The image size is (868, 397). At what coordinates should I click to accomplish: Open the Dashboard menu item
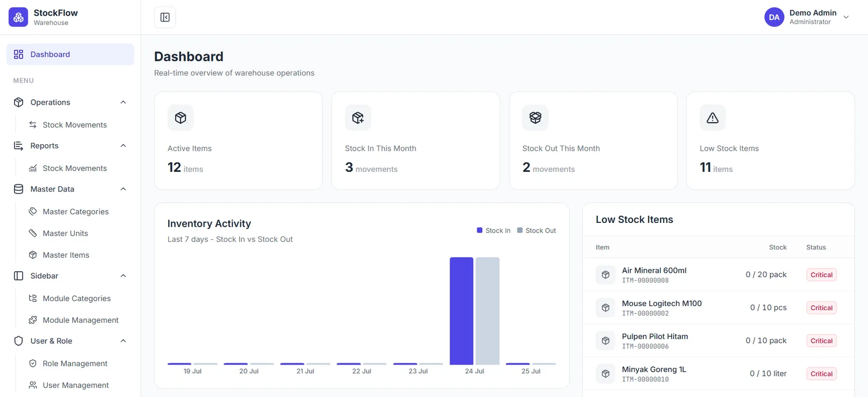point(71,54)
